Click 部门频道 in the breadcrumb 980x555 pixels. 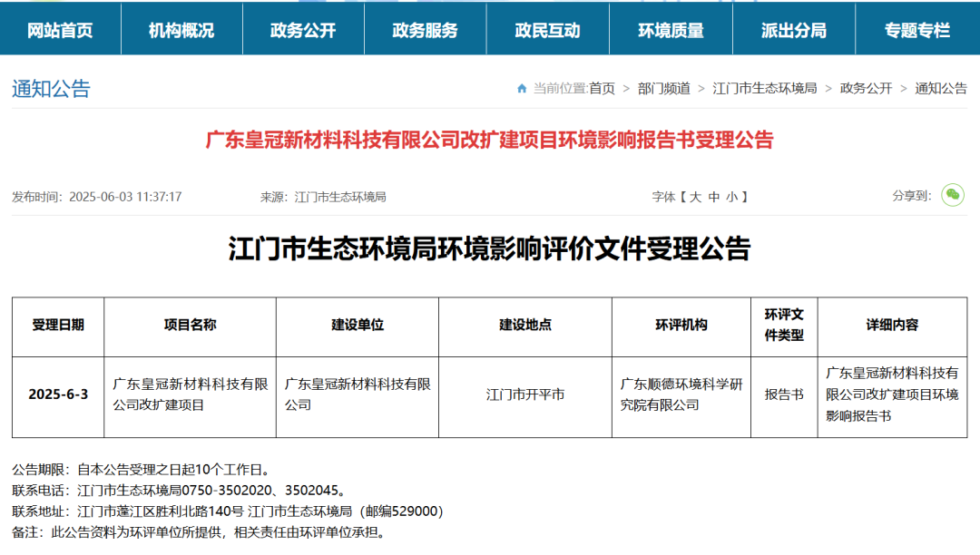pyautogui.click(x=663, y=88)
